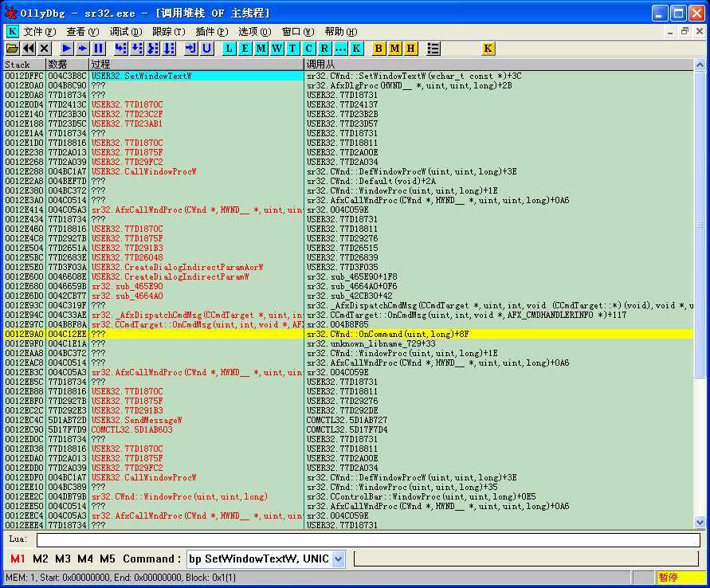Click the Open file folder icon

point(13,48)
